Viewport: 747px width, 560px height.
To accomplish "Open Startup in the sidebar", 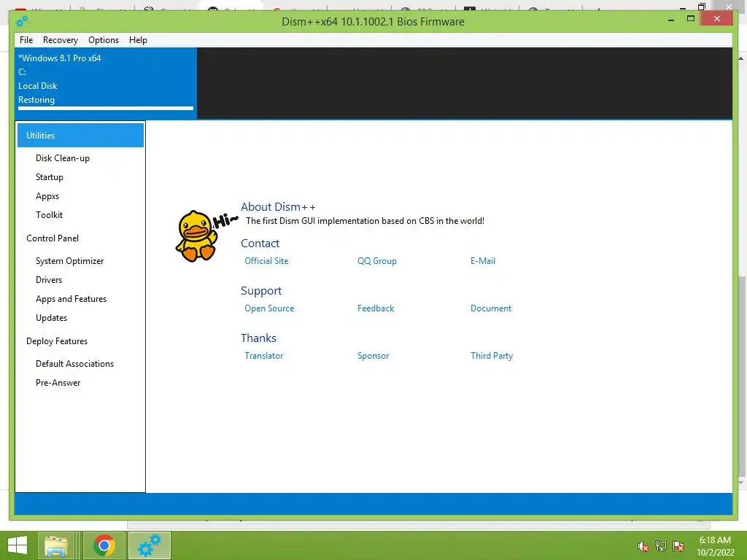I will (50, 177).
